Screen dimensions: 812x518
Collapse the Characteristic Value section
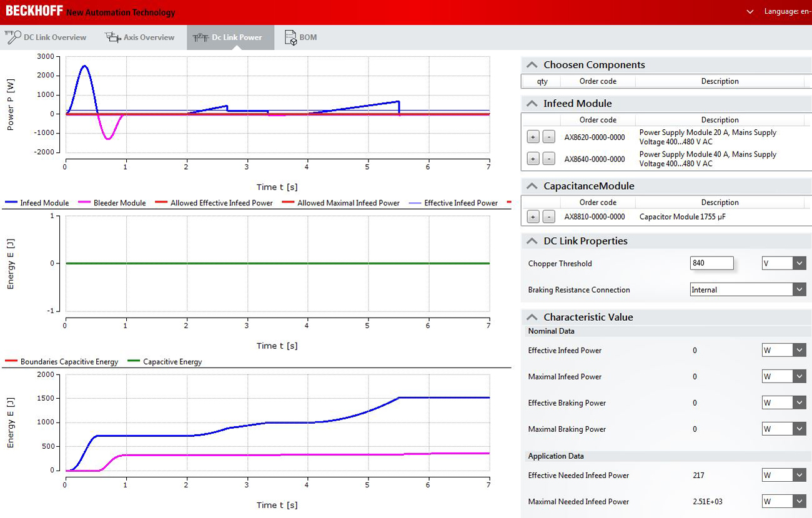click(532, 317)
